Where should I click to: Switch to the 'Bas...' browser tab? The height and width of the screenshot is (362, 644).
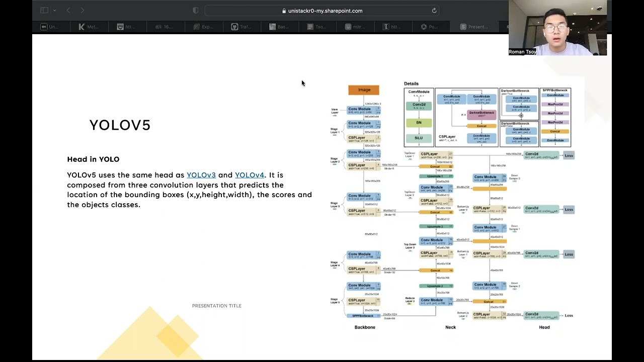(x=280, y=27)
